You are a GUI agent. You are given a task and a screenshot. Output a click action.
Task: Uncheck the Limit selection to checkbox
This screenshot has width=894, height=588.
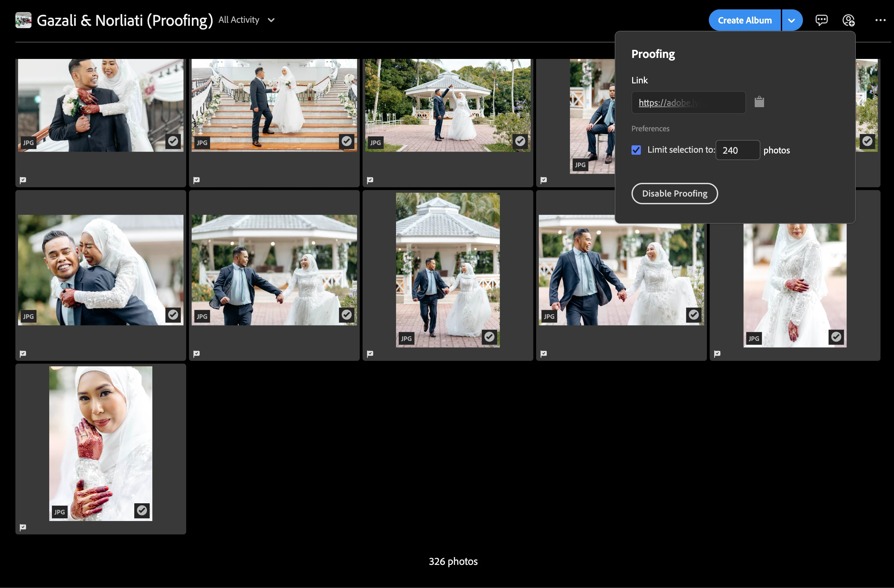pyautogui.click(x=636, y=150)
